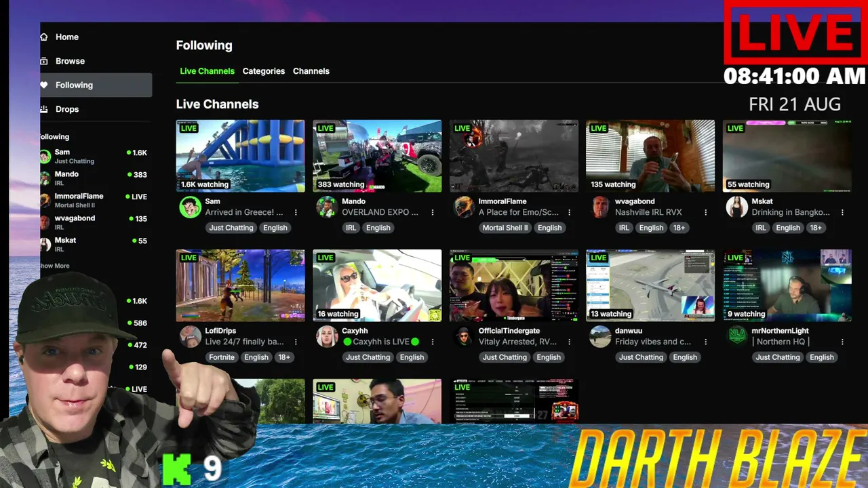The image size is (868, 488).
Task: Select the Browse sidebar icon
Action: pyautogui.click(x=44, y=61)
